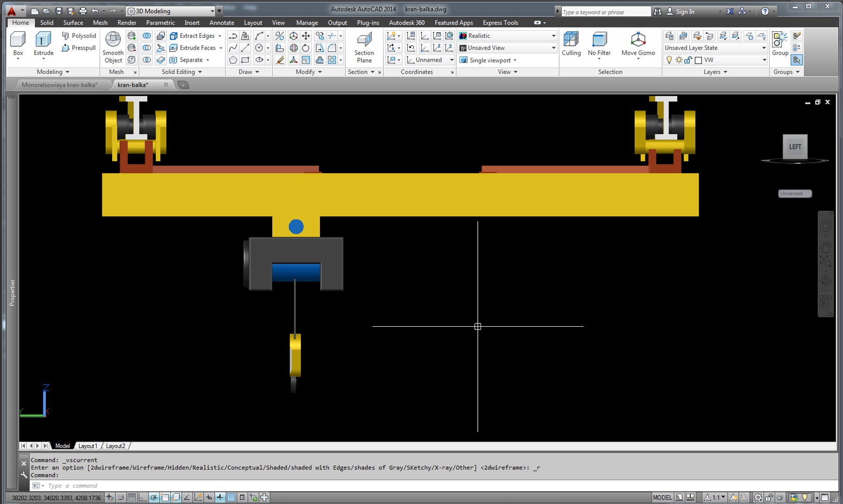Click the Section Plane tool

[364, 47]
